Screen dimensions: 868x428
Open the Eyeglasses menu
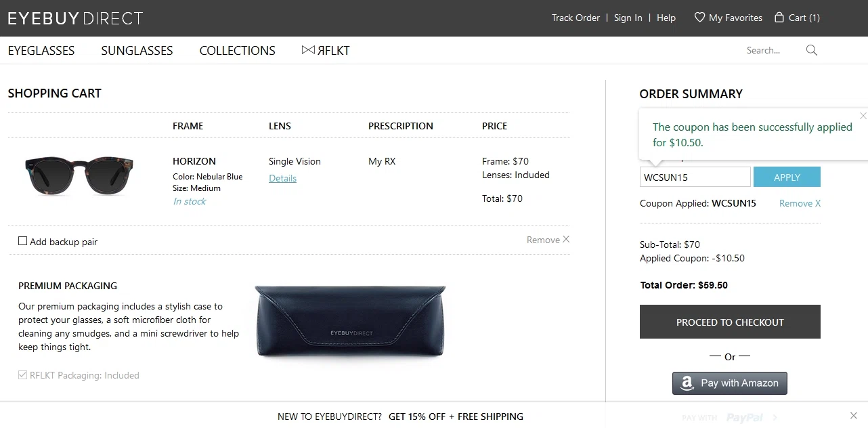pos(41,51)
